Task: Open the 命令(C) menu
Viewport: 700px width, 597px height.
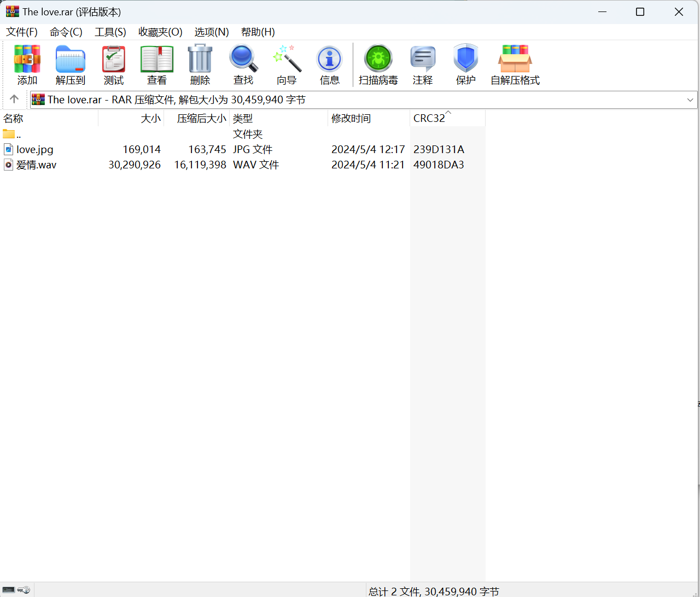Action: pos(66,32)
